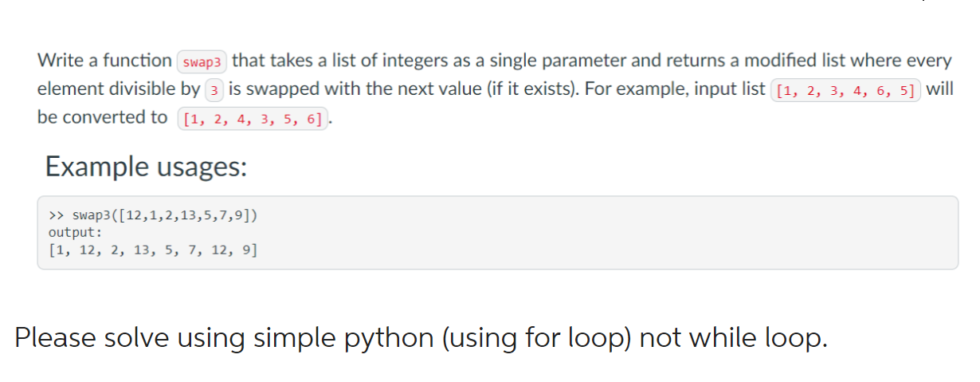Click the >> prompt symbol in code block
The height and width of the screenshot is (382, 980).
tap(56, 215)
